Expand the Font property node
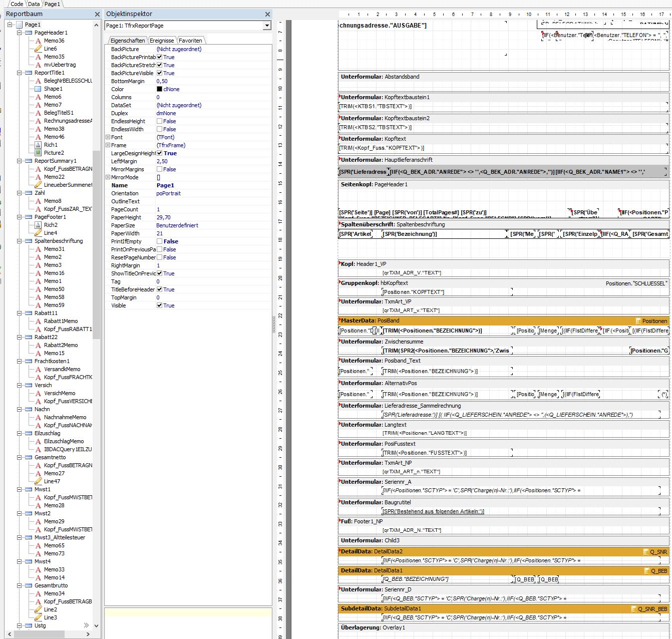Viewport: 672px width, 639px height. [x=108, y=137]
